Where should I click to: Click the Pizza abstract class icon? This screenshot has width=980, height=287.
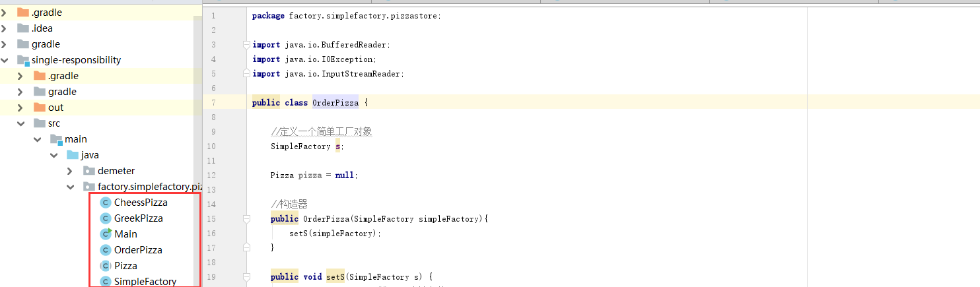(105, 266)
